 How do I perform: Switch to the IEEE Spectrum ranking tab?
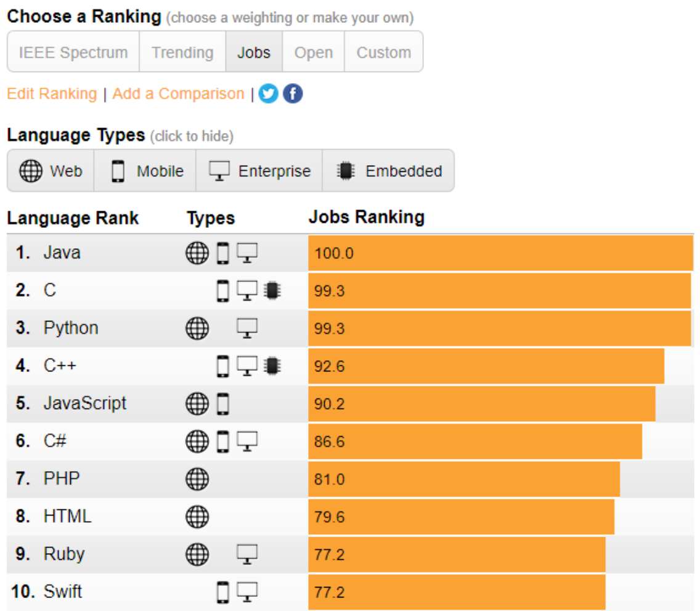tap(73, 52)
